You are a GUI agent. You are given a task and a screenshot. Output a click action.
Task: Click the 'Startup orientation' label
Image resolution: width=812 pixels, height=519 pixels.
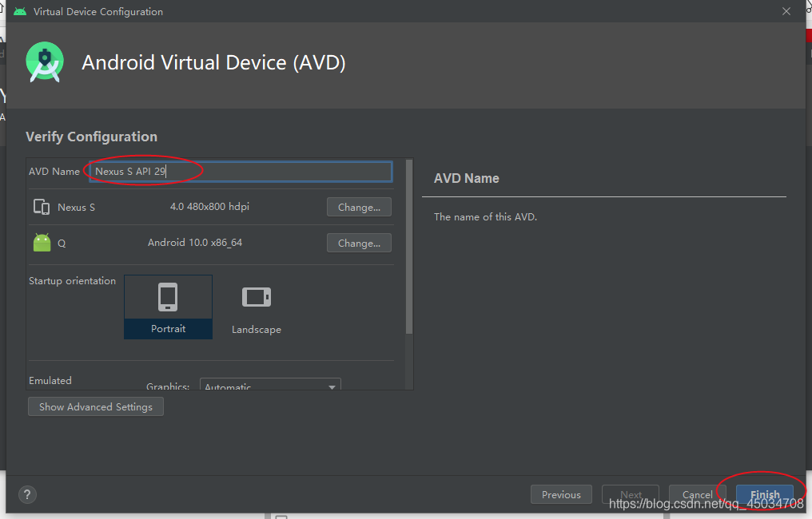coord(73,281)
